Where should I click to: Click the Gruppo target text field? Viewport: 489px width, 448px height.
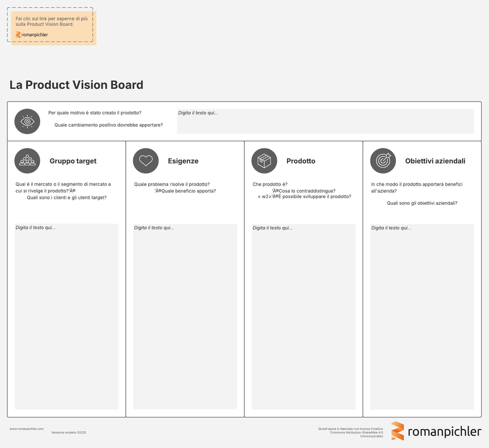pos(66,316)
